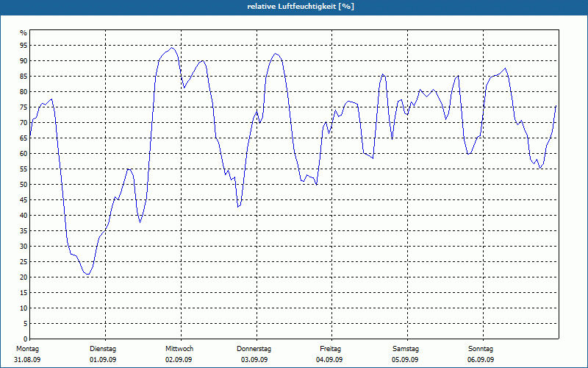Click the y-axis value 90
588x368 pixels.
(24, 61)
